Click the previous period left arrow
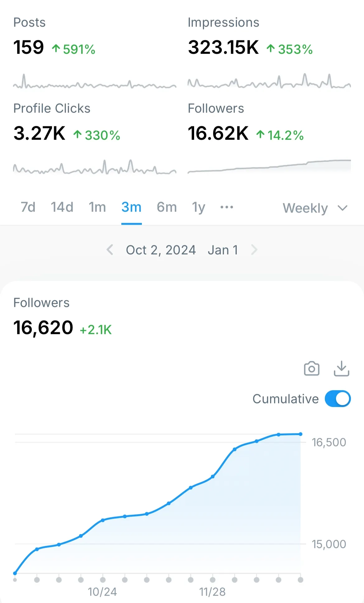The height and width of the screenshot is (603, 364). click(x=110, y=250)
